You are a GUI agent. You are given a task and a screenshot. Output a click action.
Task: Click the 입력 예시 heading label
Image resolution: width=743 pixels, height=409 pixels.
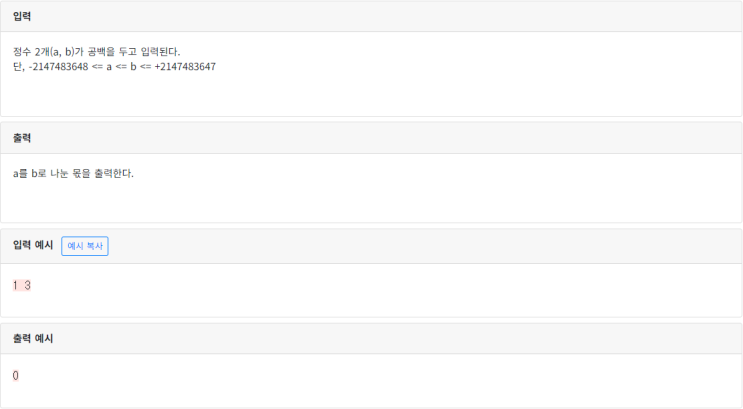(33, 245)
